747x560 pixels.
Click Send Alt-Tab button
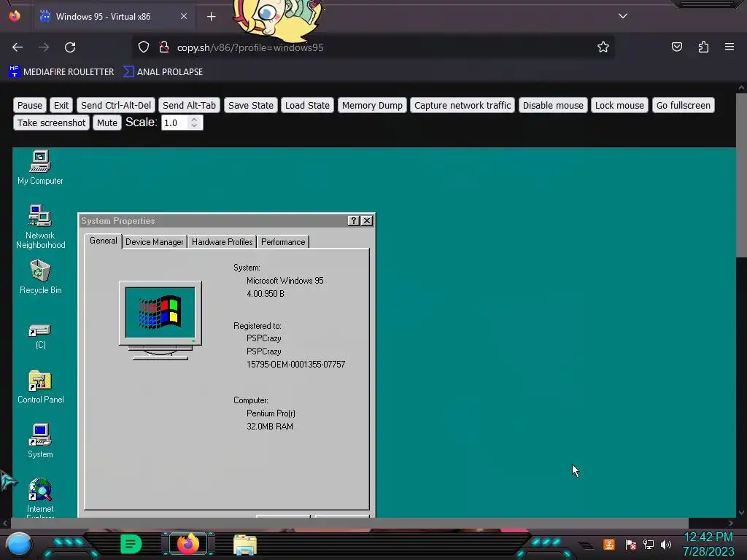[189, 105]
